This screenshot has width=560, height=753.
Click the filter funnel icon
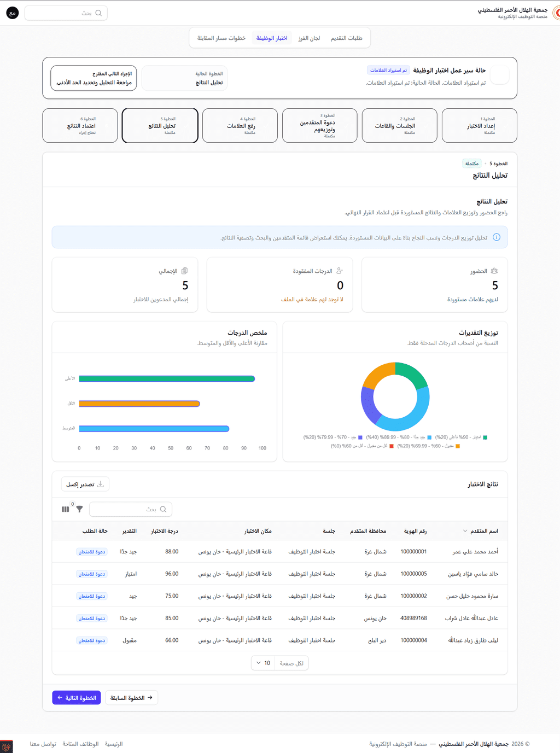click(x=79, y=509)
